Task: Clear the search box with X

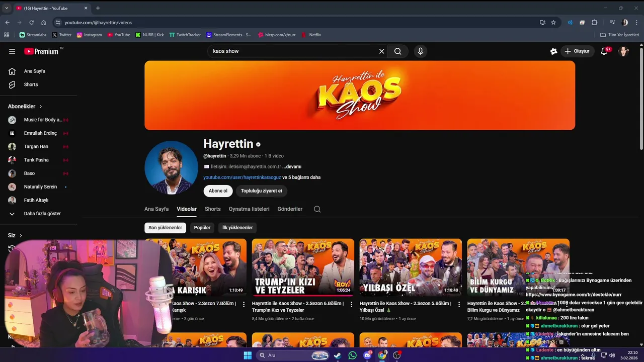Action: (x=381, y=51)
